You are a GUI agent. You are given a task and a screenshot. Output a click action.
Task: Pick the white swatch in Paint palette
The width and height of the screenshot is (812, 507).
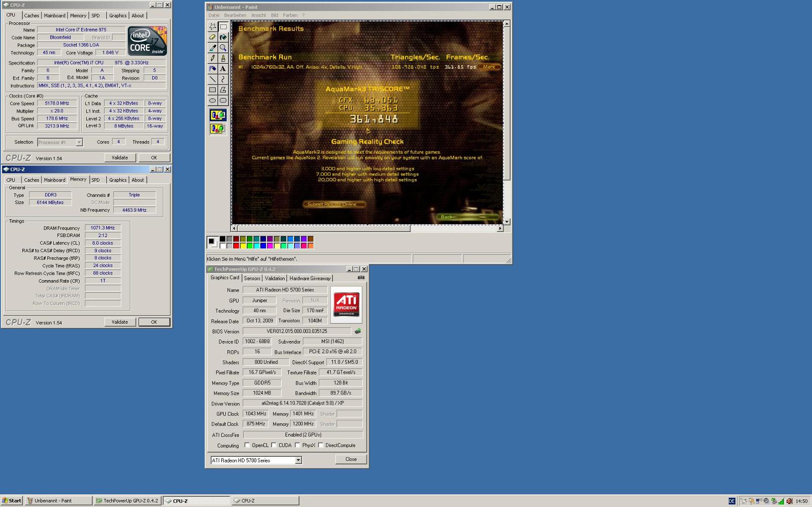tap(222, 246)
